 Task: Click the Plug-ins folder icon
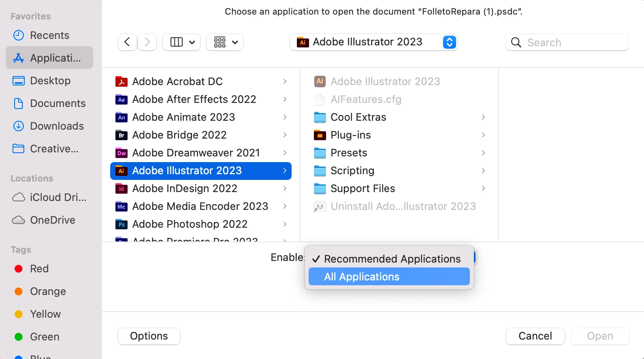320,135
